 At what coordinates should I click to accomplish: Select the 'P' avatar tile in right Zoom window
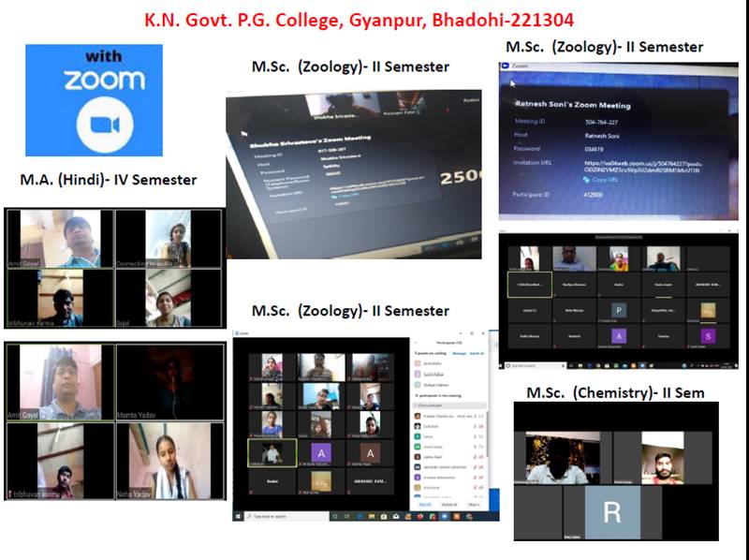(x=619, y=310)
